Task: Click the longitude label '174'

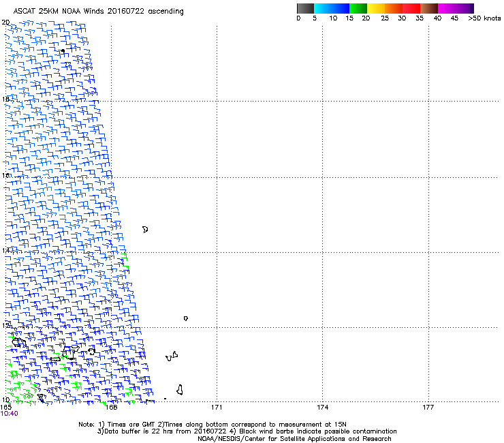Action: pos(322,408)
